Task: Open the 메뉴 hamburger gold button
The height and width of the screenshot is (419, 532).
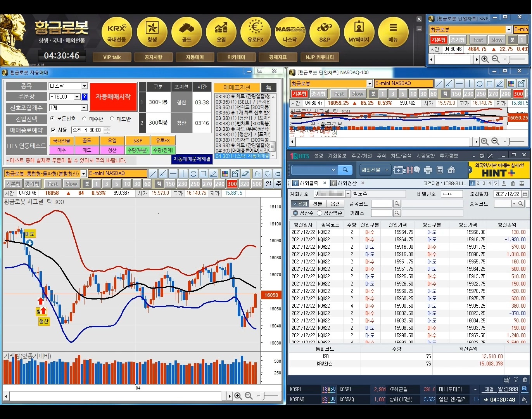Action: click(x=393, y=32)
